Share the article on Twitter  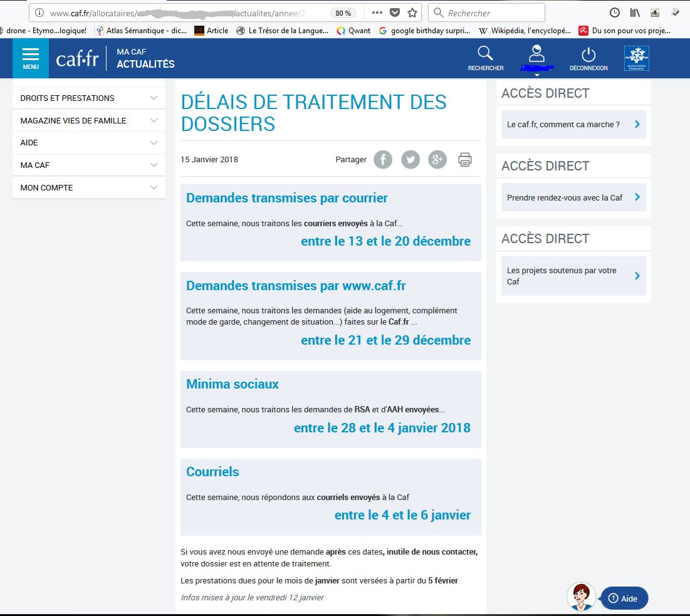(410, 160)
